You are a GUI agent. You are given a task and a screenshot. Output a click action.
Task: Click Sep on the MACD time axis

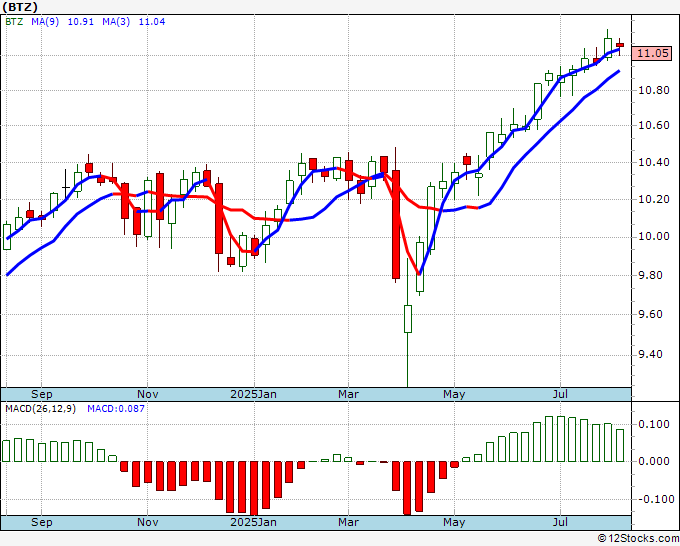coord(42,522)
